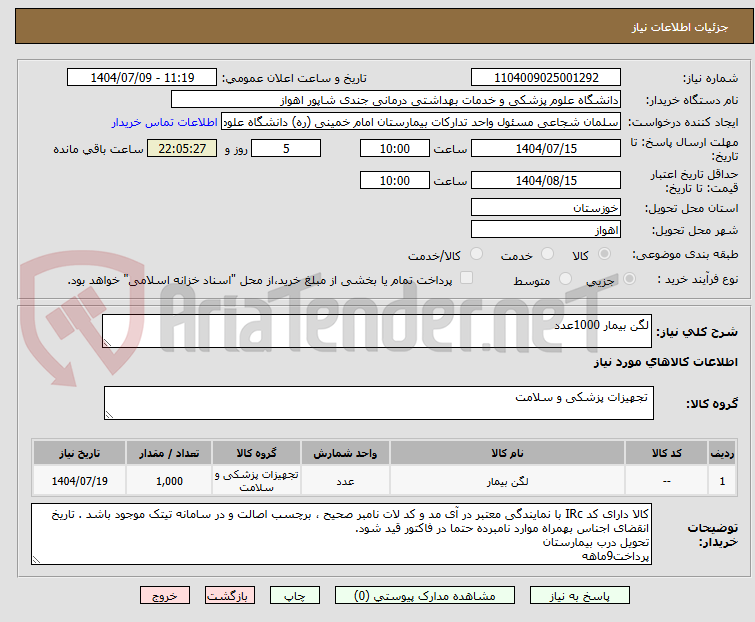
Task: Click the نام کالا column header
Action: click(507, 453)
